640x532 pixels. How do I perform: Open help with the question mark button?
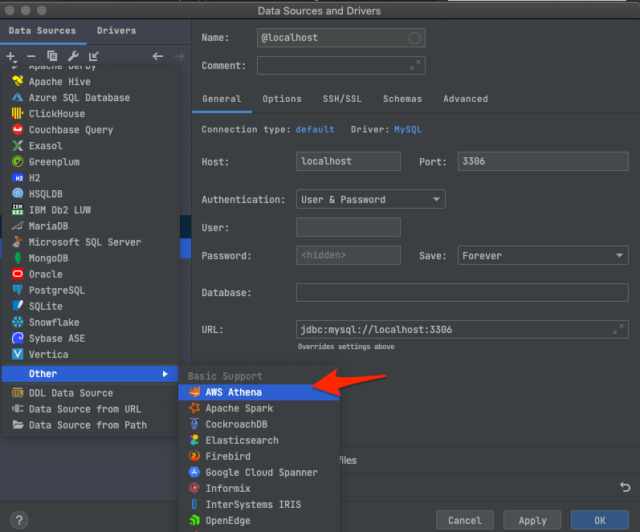[19, 520]
